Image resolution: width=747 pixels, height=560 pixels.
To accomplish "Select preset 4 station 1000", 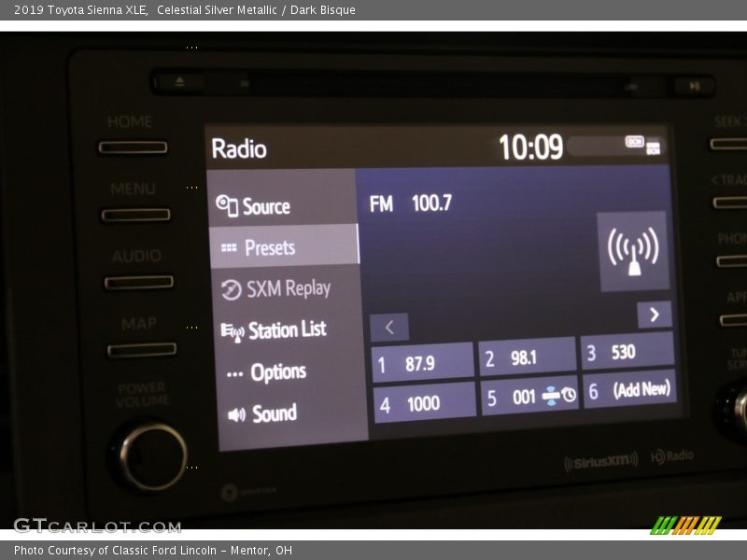I will [x=424, y=404].
